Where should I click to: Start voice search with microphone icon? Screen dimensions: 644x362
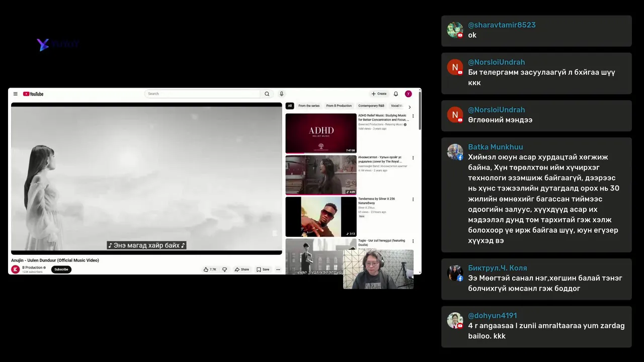[282, 94]
